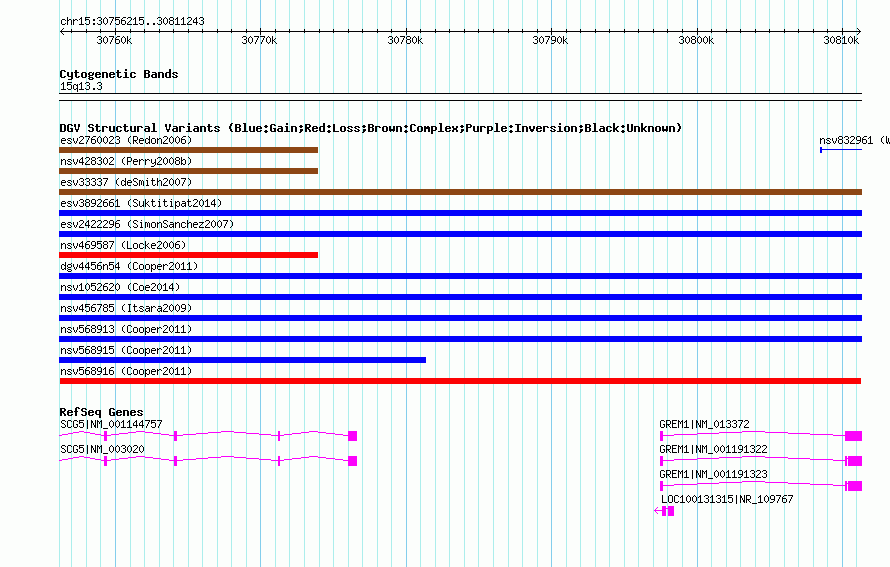Open nsv568915 (Cooper2011) label
The height and width of the screenshot is (567, 890).
[x=126, y=350]
